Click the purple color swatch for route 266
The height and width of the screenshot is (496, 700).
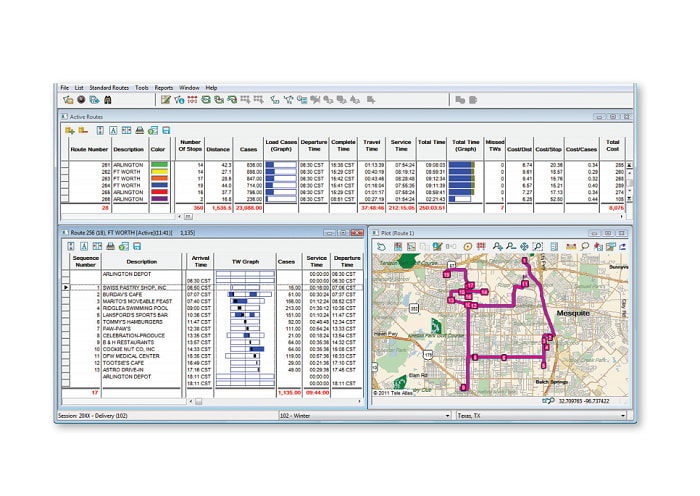[159, 199]
